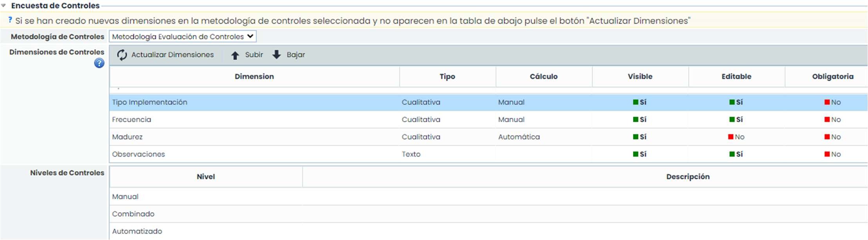Select the Frecuencia dimension row
The height and width of the screenshot is (240, 868).
tap(132, 119)
